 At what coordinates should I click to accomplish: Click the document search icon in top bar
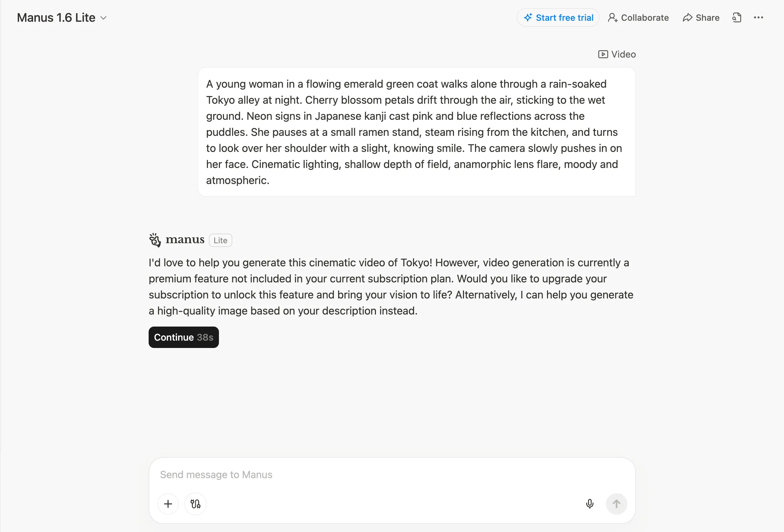click(737, 17)
